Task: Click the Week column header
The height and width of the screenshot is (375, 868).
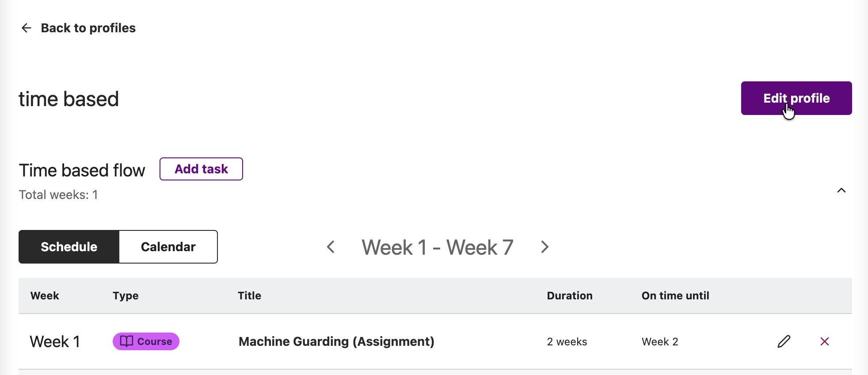Action: click(x=45, y=295)
